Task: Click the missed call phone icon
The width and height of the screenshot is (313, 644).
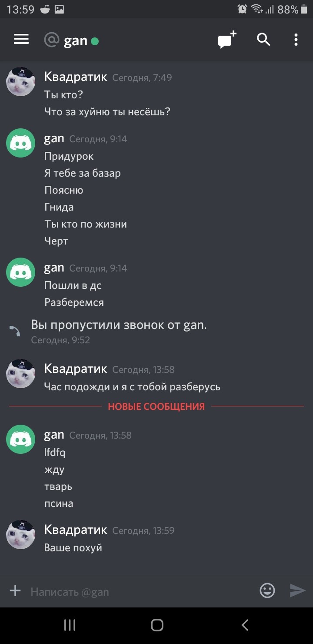Action: point(15,331)
